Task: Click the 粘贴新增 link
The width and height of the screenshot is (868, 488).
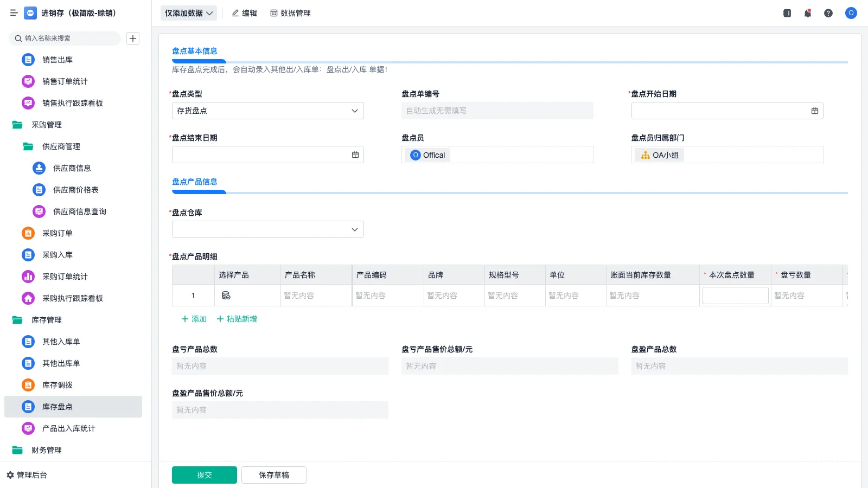Action: [237, 319]
